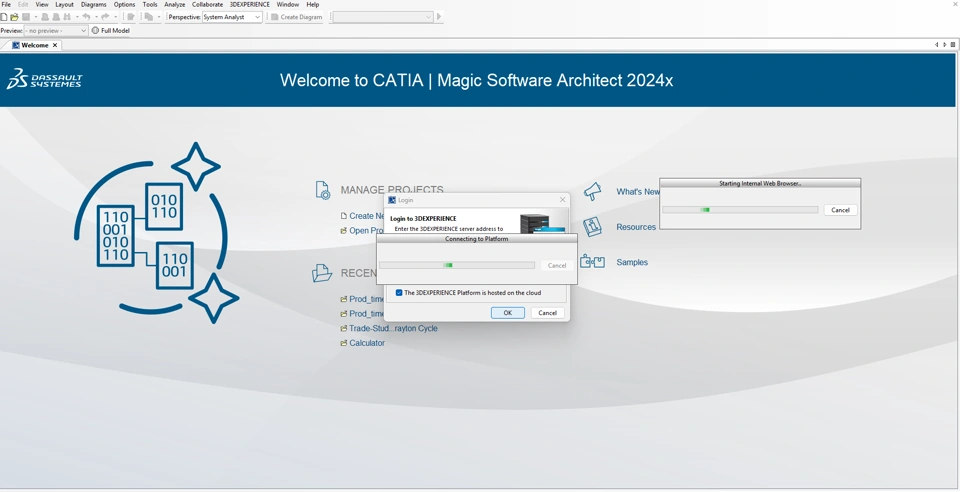
Task: Click the Connecting to Platform title bar
Action: click(x=476, y=239)
